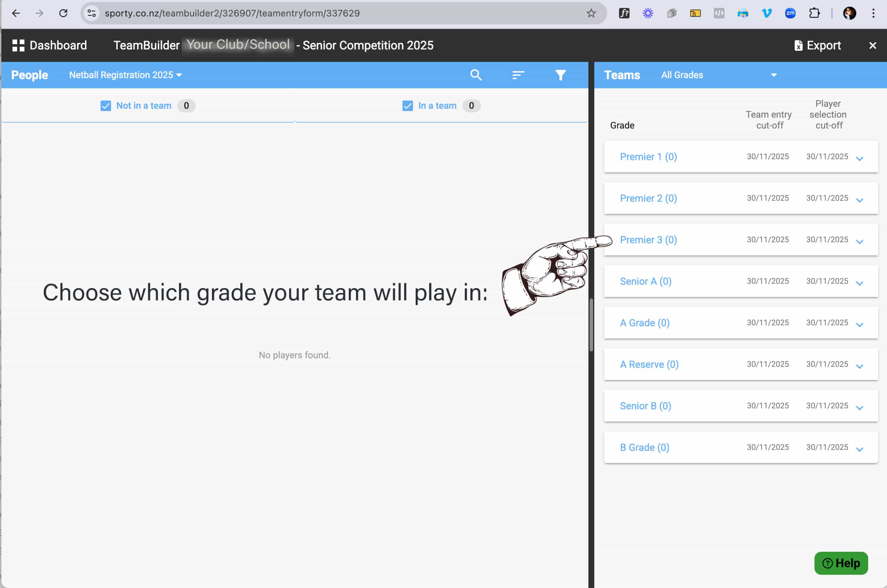Click the Export label
The image size is (887, 588).
824,45
